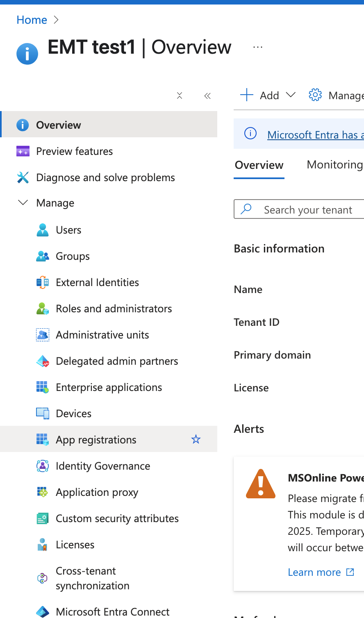Go to the Home breadcrumb link

click(32, 20)
